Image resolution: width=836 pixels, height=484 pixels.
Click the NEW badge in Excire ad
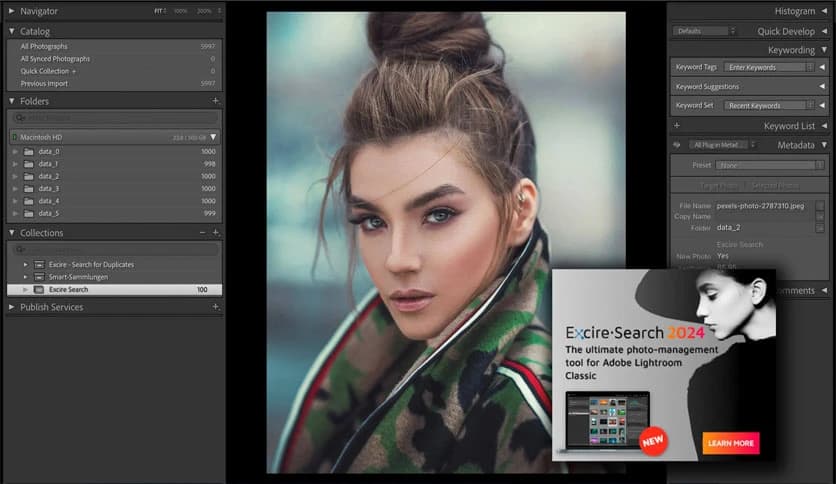click(x=653, y=441)
